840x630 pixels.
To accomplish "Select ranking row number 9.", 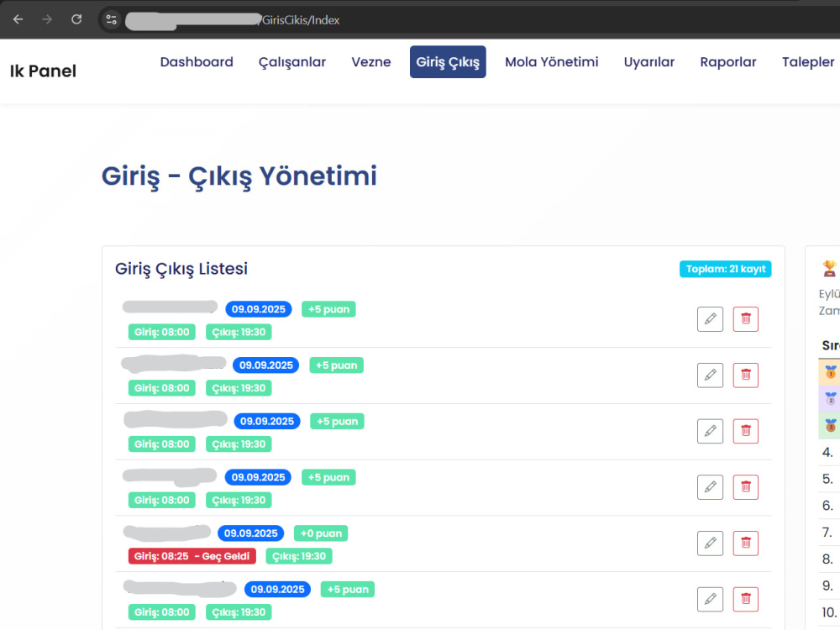I will 829,586.
